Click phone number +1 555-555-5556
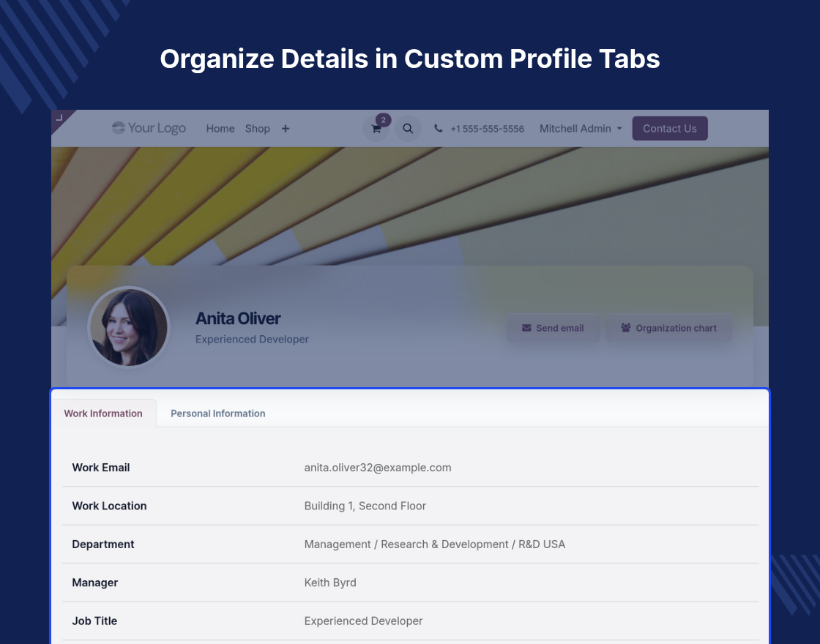This screenshot has width=820, height=644. pos(488,129)
